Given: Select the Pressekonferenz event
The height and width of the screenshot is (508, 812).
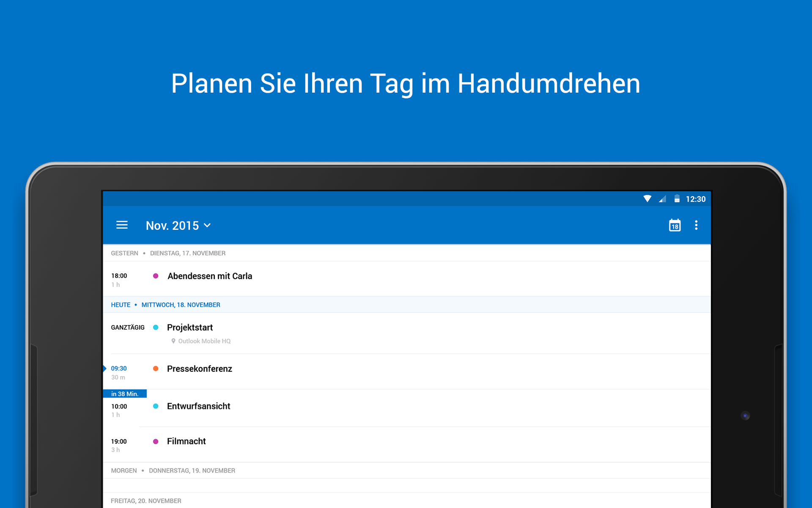Looking at the screenshot, I should [x=199, y=369].
